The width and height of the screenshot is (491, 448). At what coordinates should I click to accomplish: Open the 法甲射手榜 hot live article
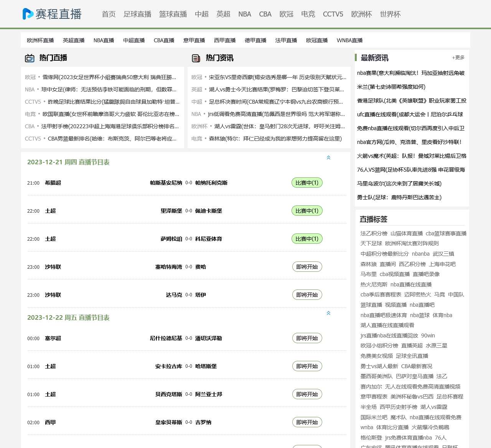(x=110, y=126)
